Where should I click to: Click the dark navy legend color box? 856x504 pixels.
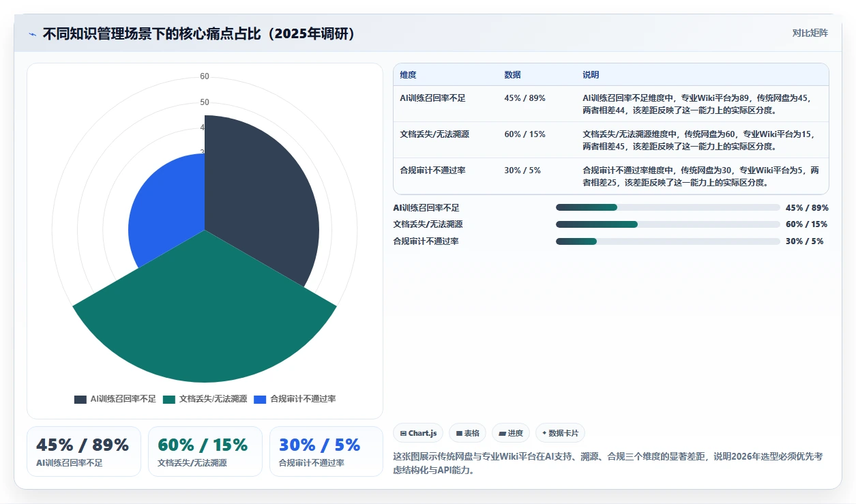[80, 399]
